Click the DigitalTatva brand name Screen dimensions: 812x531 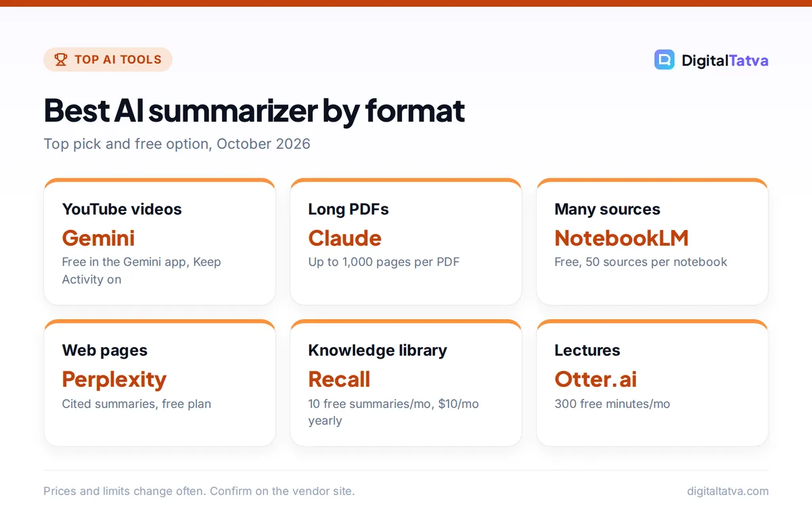[725, 60]
